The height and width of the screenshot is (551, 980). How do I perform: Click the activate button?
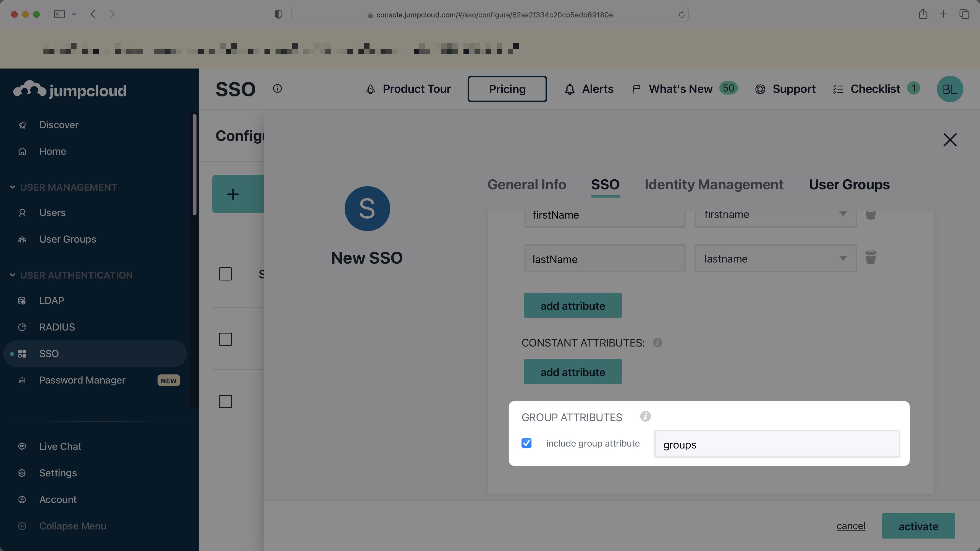click(919, 525)
